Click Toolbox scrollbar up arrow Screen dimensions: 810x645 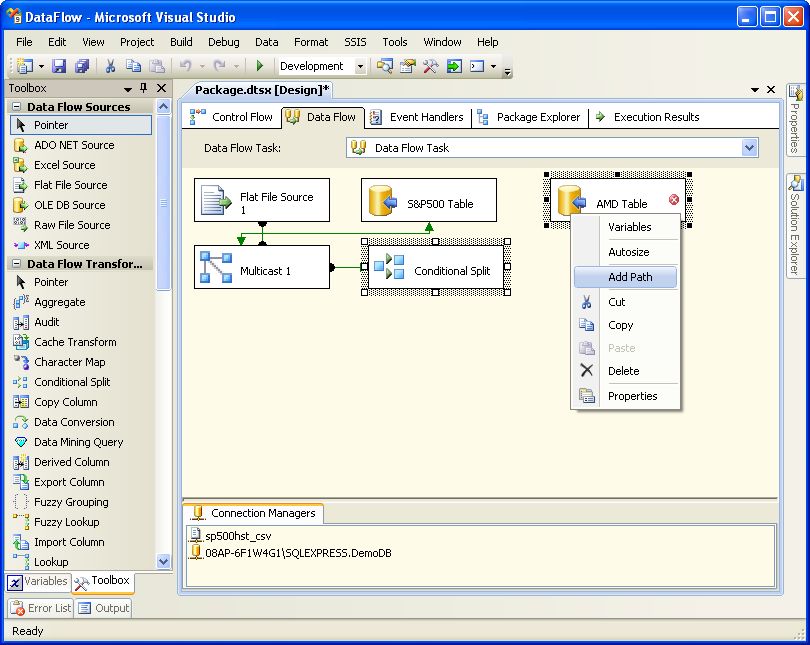point(163,107)
